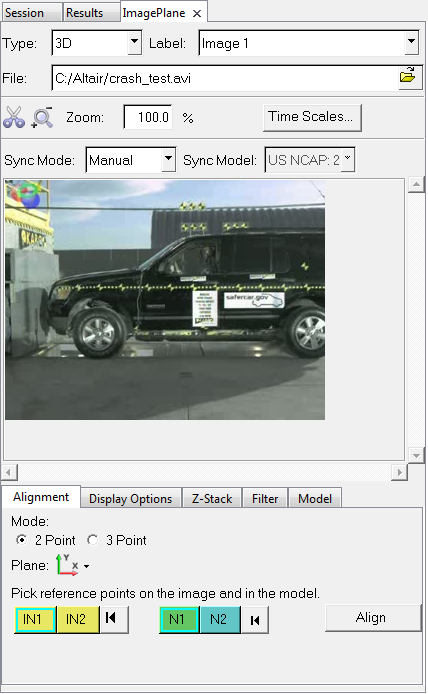The height and width of the screenshot is (694, 428).
Task: Click the reset icon next to N2
Action: [x=254, y=619]
